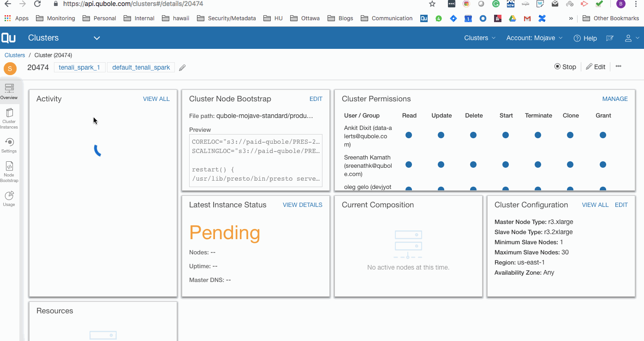Viewport: 644px width, 341px height.
Task: Toggle Terminate permission for Ankit Dixit
Action: 538,135
